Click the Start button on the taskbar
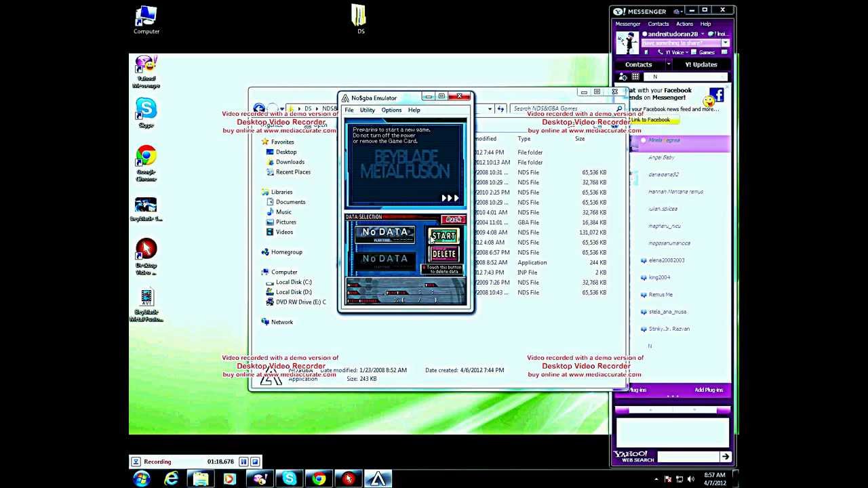This screenshot has width=868, height=488. click(x=142, y=479)
